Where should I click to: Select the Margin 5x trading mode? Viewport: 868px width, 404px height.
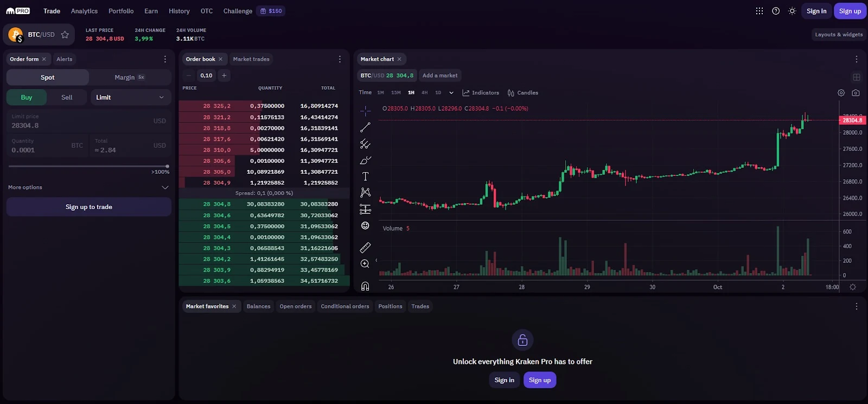coord(130,77)
